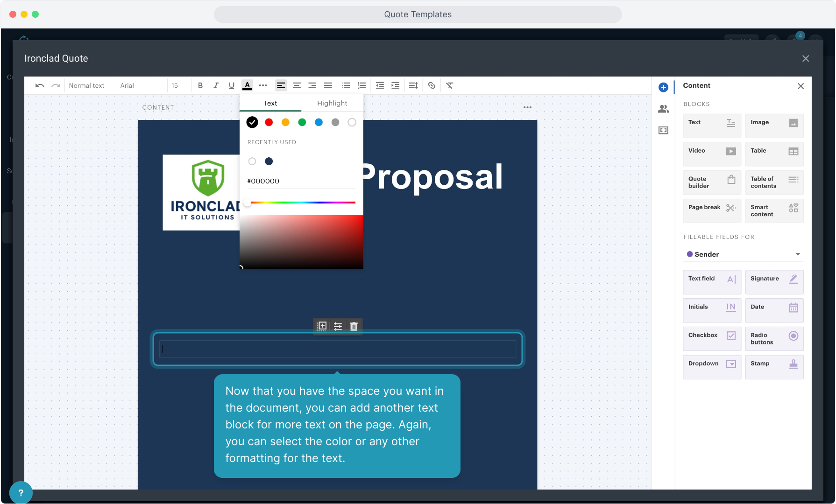The height and width of the screenshot is (504, 836).
Task: Open the Arial font family dropdown
Action: [x=140, y=85]
